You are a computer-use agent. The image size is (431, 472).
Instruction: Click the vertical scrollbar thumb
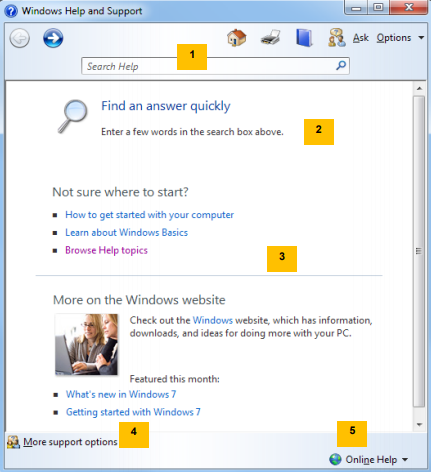[x=419, y=251]
